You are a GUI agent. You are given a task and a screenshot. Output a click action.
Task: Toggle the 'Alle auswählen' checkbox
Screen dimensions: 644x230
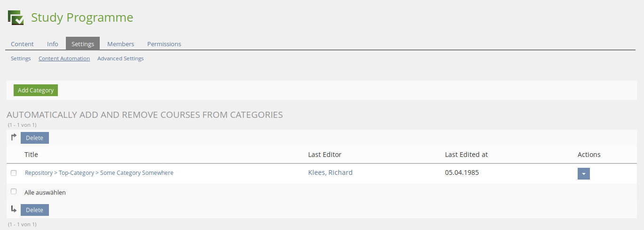[14, 191]
